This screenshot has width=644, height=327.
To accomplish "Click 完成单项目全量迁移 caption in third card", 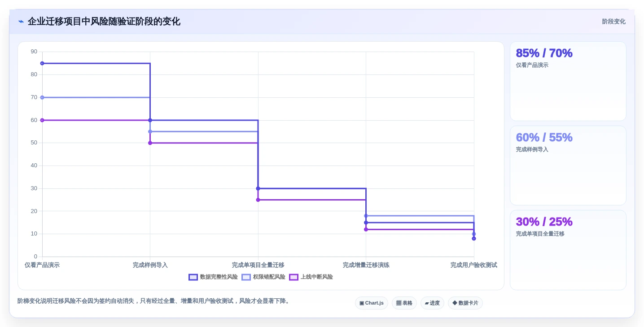I will pos(540,234).
